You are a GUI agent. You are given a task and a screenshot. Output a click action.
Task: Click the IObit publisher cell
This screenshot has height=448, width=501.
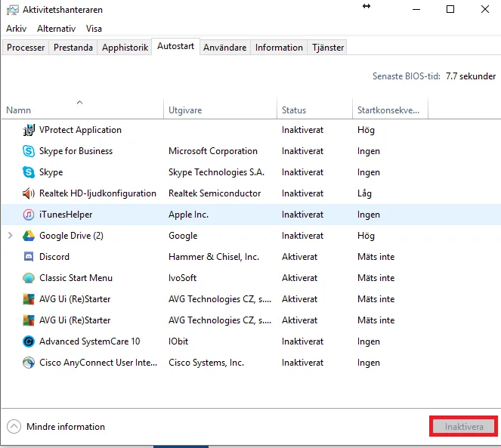coord(178,341)
